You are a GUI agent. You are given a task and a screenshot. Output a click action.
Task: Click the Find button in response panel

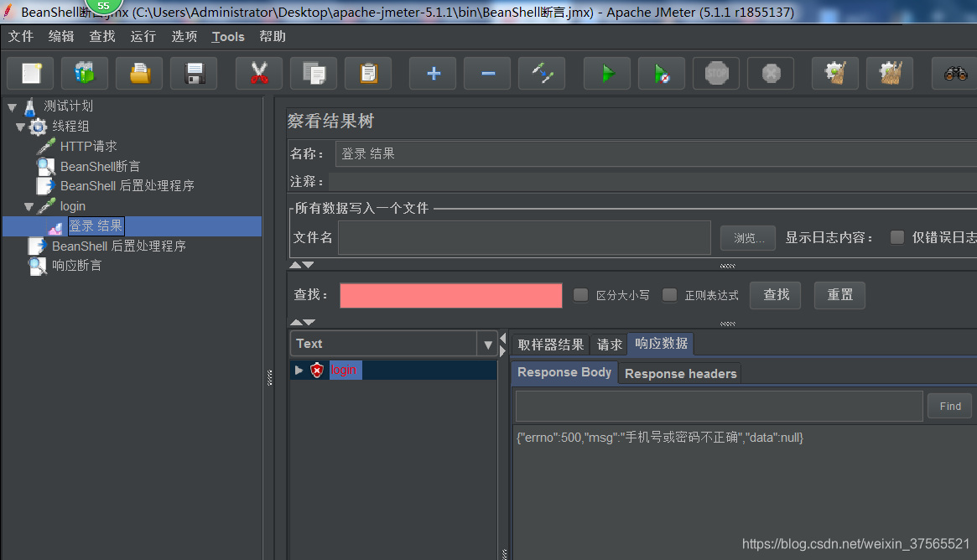click(950, 406)
